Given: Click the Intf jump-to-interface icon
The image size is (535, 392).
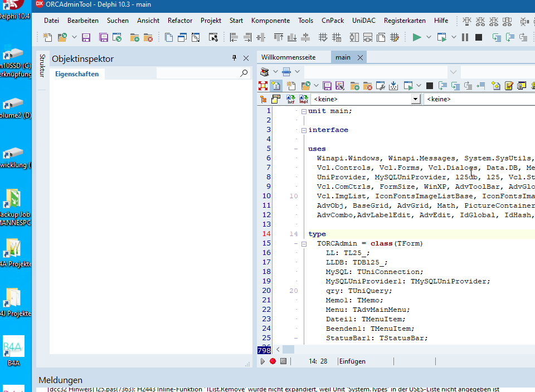Looking at the screenshot, I should (x=290, y=99).
